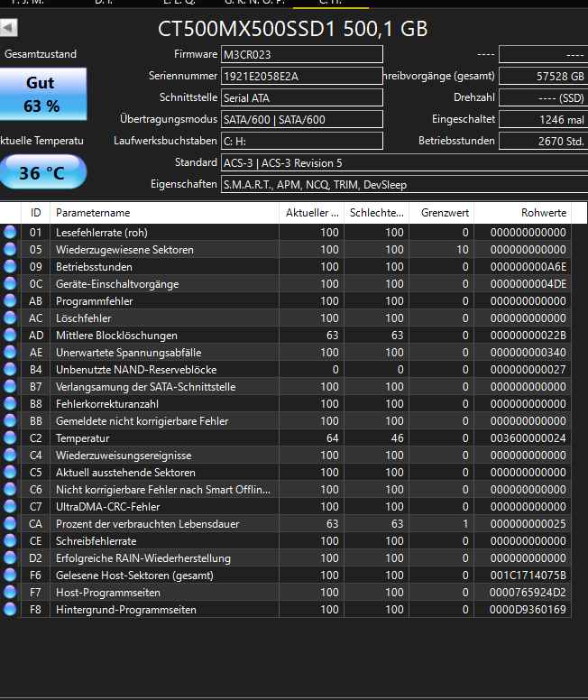Select parameter name Mittlere Blocklöschungen

pyautogui.click(x=116, y=336)
